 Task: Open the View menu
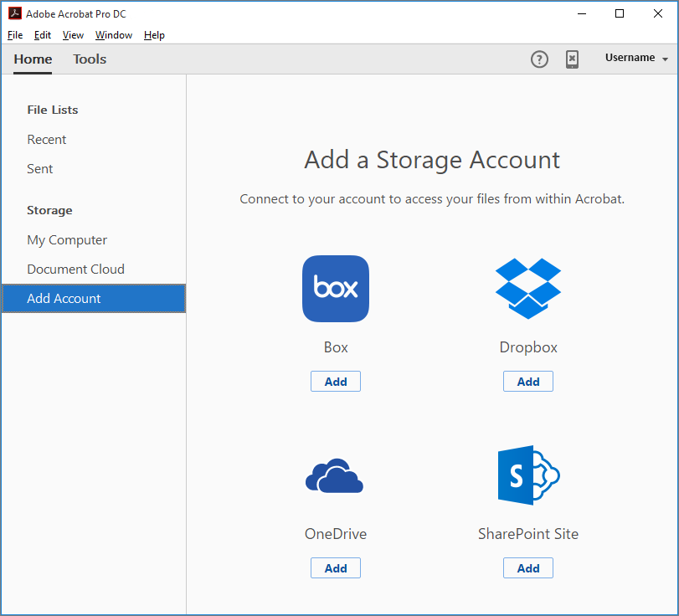click(x=73, y=35)
